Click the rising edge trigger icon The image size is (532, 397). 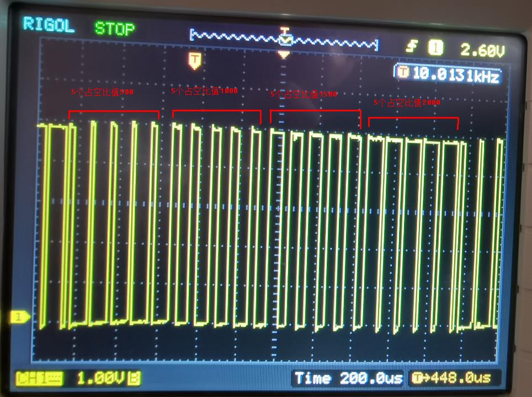[412, 46]
